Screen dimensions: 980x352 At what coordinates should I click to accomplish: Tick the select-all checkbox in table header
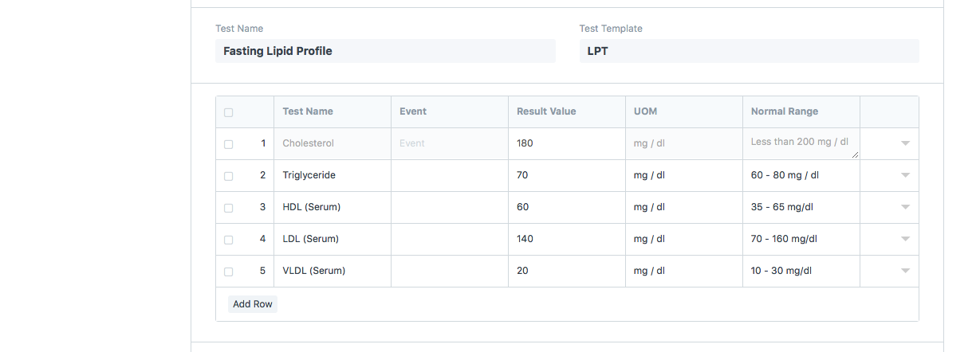pos(229,112)
